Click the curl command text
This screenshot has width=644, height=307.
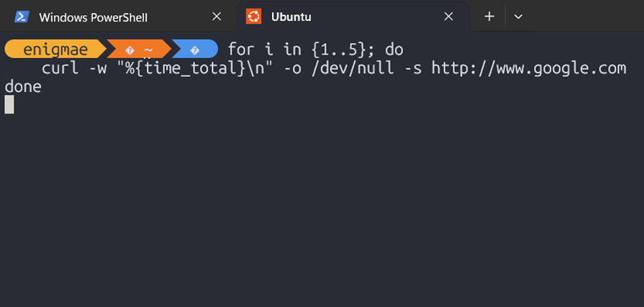60,68
